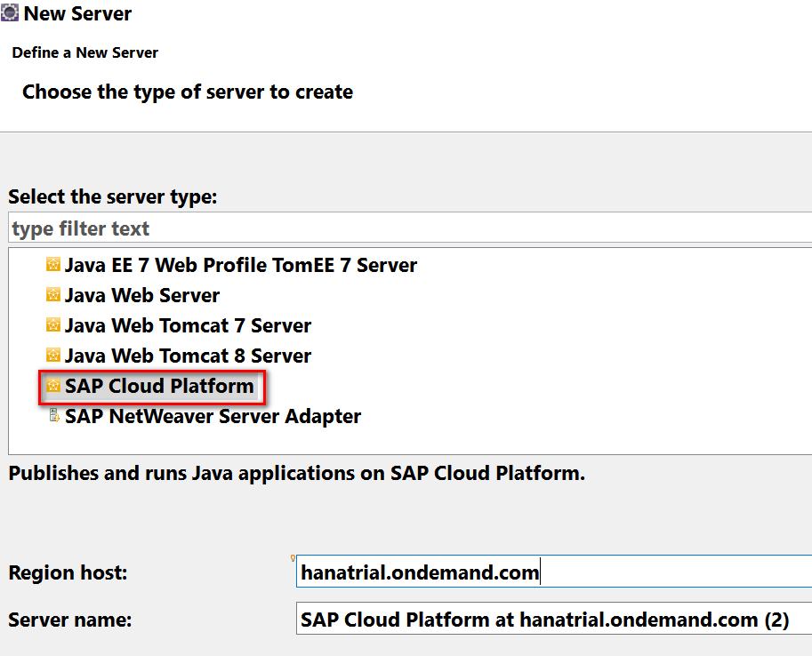Click into the Server name field
Viewport: 812px width, 656px height.
(554, 618)
